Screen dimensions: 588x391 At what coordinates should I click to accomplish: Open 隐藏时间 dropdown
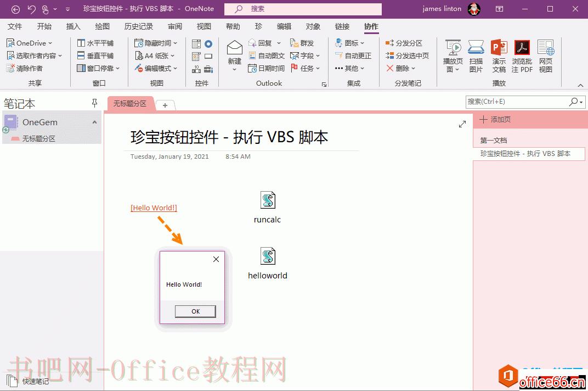[156, 43]
